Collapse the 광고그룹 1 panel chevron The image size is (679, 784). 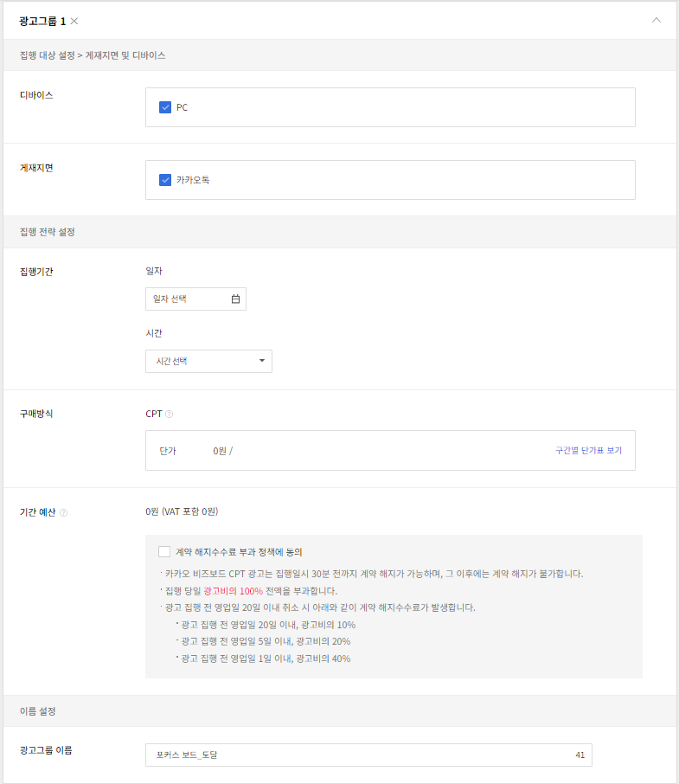point(657,20)
